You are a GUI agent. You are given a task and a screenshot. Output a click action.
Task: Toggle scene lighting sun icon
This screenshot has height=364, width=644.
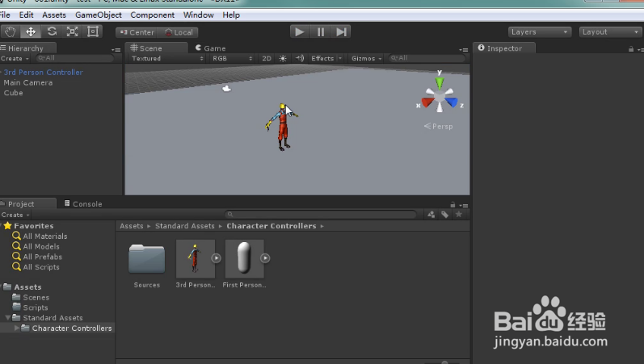tap(283, 58)
